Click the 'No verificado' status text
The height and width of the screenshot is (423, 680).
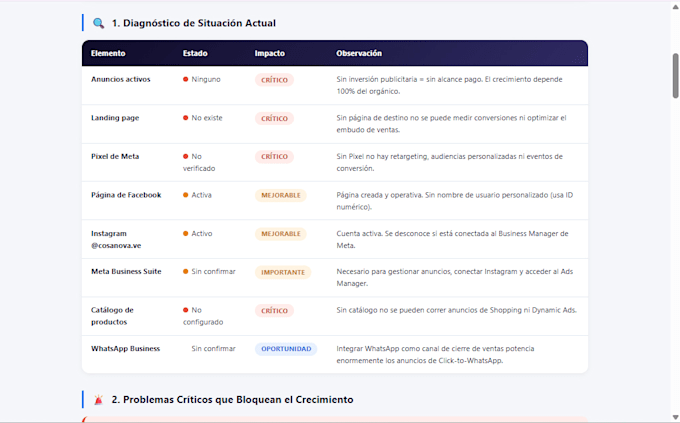[199, 162]
